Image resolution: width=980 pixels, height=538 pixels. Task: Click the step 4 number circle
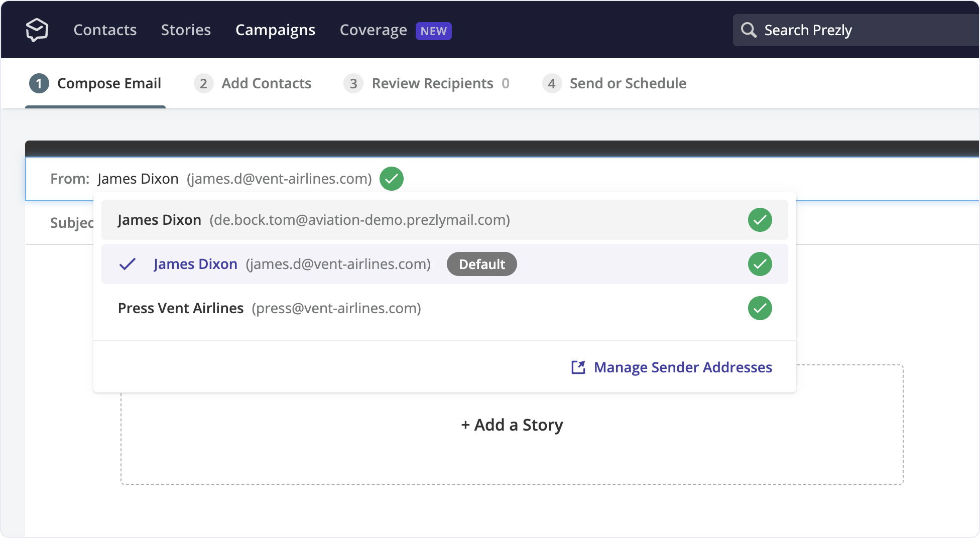click(552, 83)
